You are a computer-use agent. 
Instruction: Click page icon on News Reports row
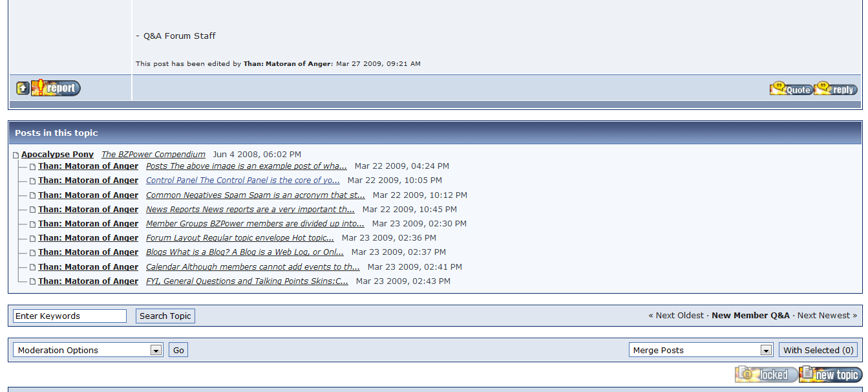tap(32, 210)
